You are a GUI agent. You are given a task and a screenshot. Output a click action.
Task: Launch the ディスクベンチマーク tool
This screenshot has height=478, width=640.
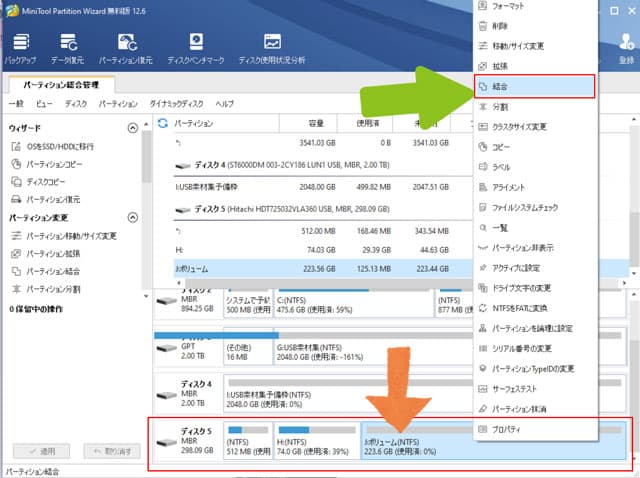pos(196,49)
